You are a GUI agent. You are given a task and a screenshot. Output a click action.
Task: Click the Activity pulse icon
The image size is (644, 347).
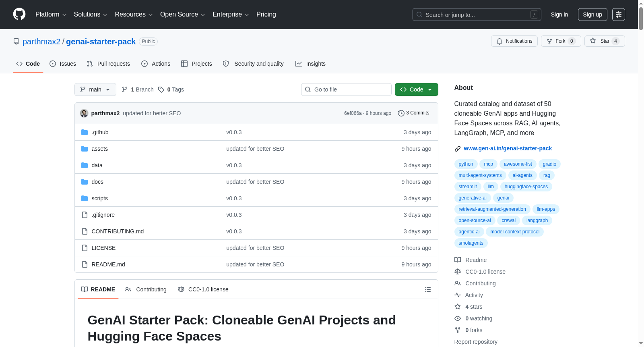pyautogui.click(x=458, y=295)
